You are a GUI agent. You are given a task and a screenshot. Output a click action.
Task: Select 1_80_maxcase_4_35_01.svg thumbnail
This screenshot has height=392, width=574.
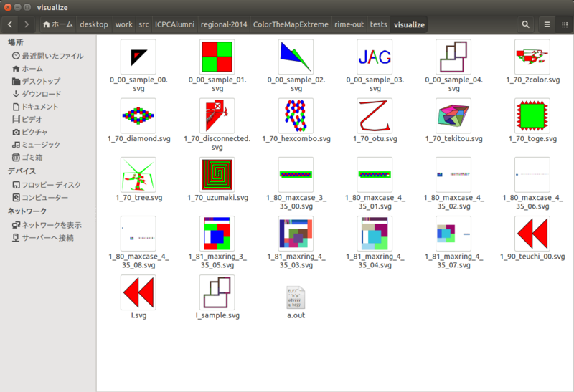pos(375,174)
